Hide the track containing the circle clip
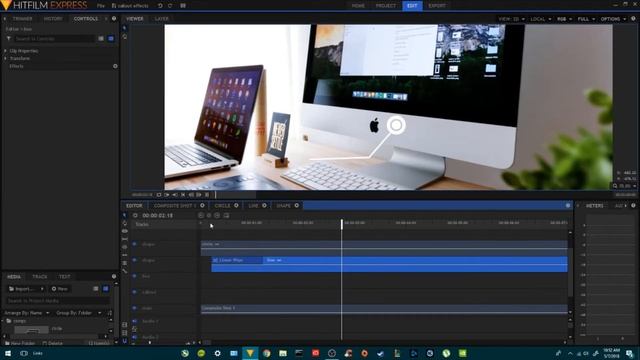This screenshot has width=640, height=360. (x=134, y=244)
